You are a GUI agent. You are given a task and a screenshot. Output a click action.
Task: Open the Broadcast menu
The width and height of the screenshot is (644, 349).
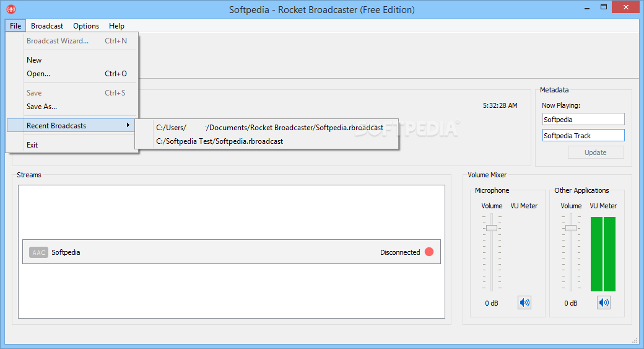47,26
